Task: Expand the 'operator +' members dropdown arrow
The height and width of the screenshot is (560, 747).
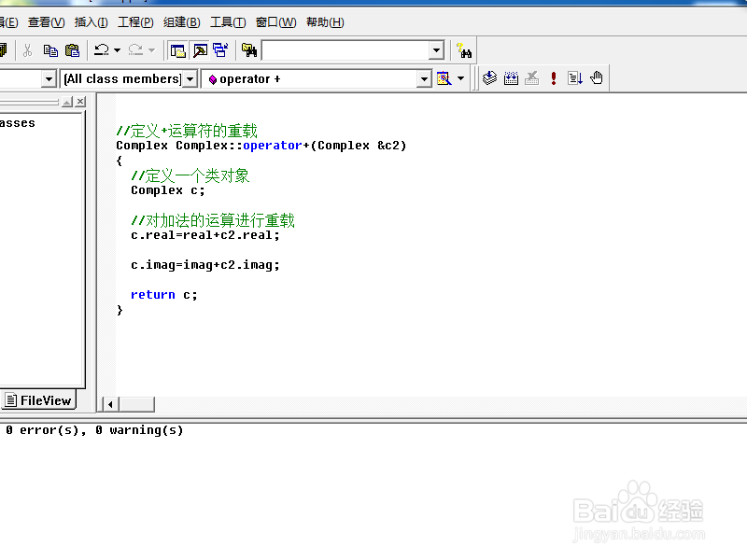Action: point(424,78)
